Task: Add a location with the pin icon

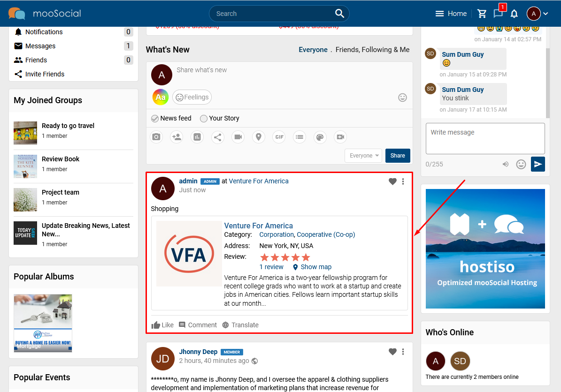Action: coord(259,137)
